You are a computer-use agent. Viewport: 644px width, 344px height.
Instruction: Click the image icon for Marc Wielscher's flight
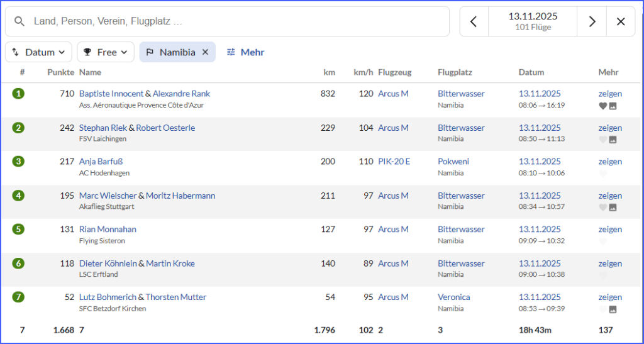pyautogui.click(x=613, y=208)
